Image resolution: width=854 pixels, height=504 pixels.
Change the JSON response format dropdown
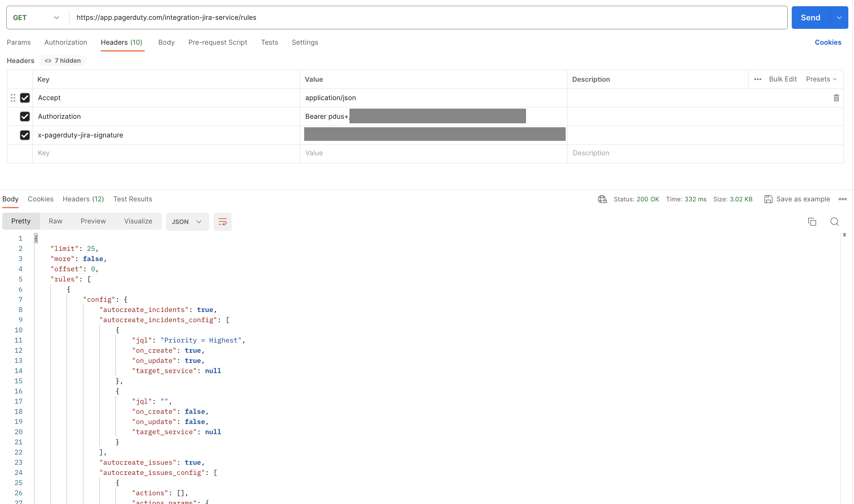187,222
